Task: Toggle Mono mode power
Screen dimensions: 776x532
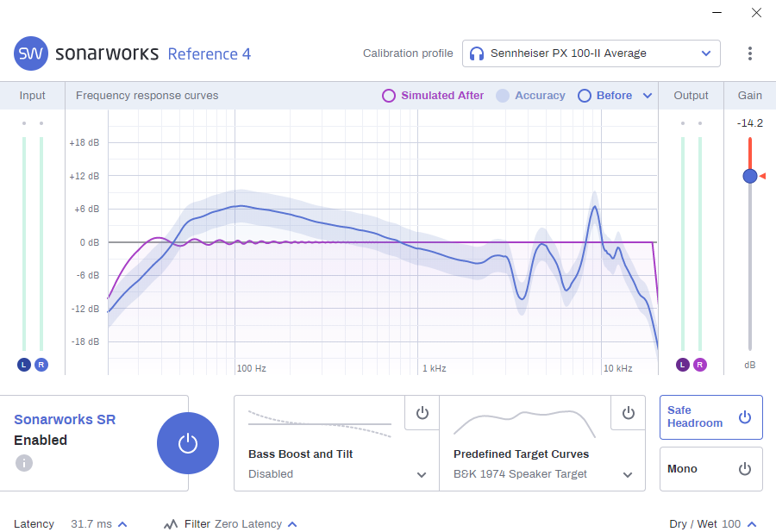Action: pyautogui.click(x=745, y=469)
